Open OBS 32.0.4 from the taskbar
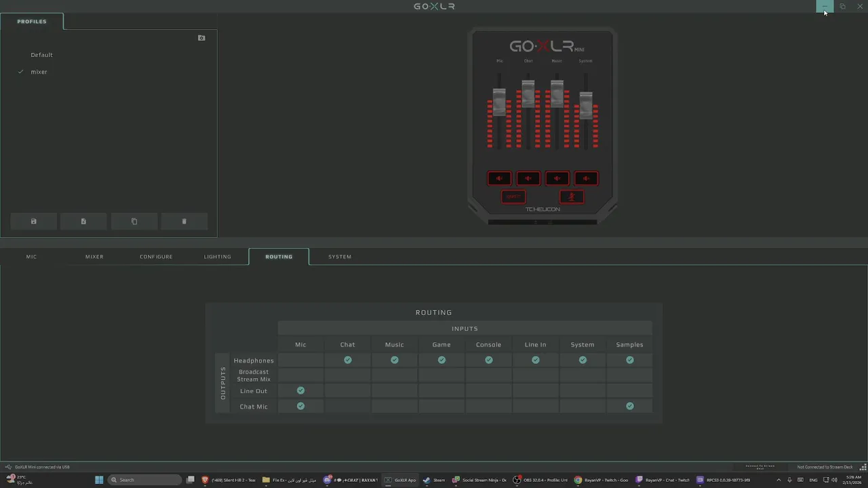This screenshot has width=868, height=488. 540,480
